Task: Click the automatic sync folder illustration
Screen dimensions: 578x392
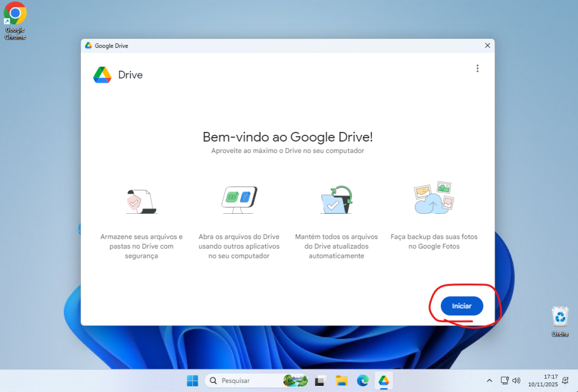Action: 336,200
